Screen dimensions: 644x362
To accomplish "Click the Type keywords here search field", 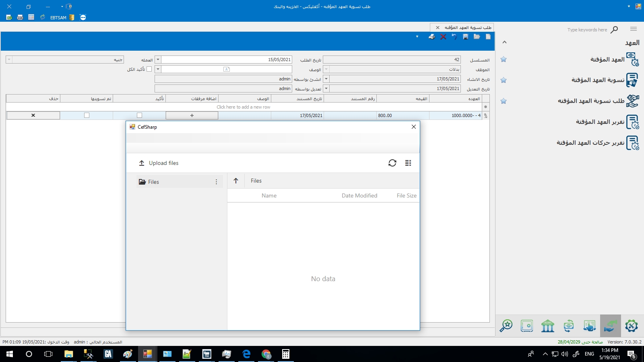I will tap(587, 30).
